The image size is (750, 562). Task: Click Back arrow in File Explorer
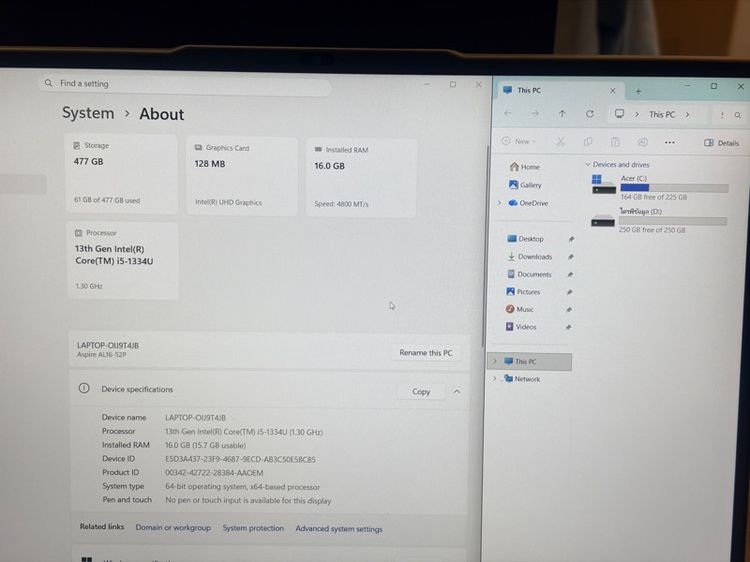pos(507,113)
